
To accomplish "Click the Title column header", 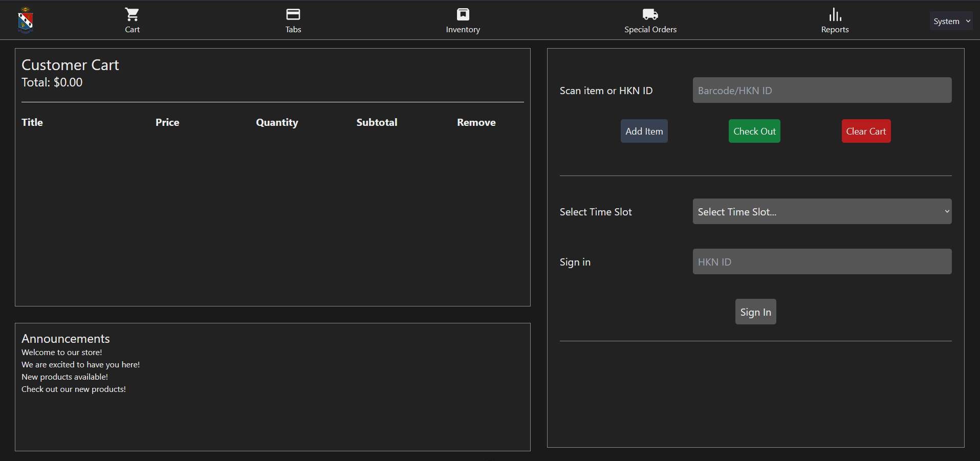I will (x=32, y=122).
